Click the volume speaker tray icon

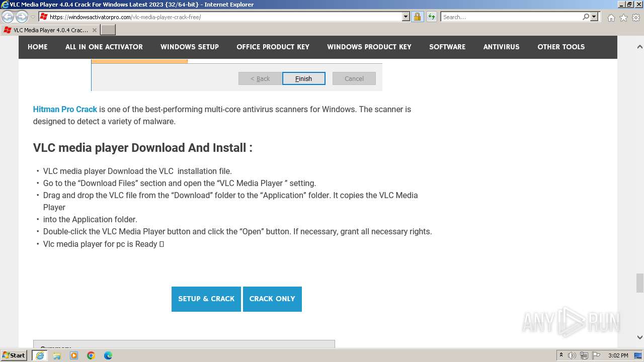573,355
